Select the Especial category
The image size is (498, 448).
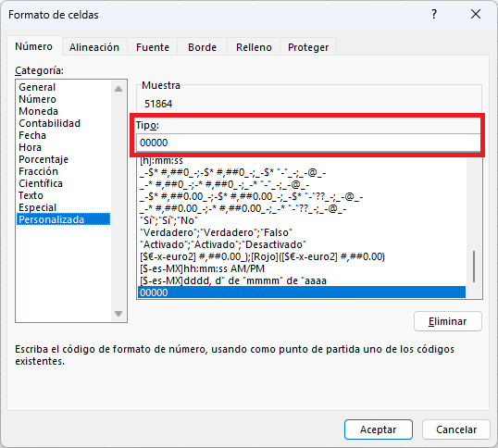(x=64, y=207)
